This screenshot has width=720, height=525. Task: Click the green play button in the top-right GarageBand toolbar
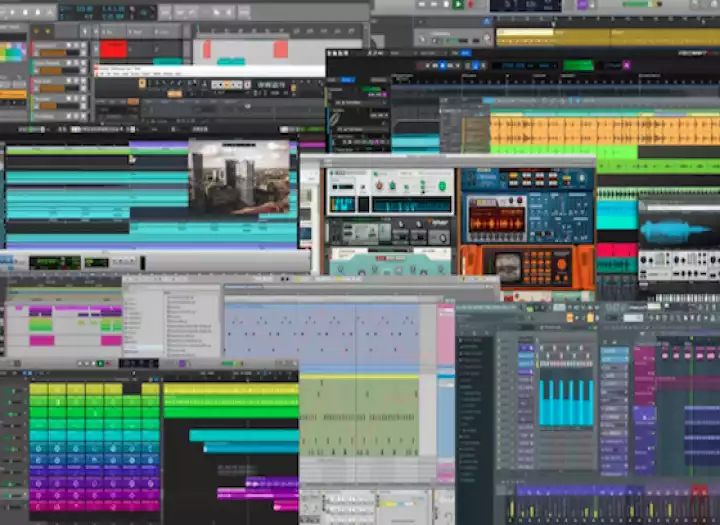click(457, 4)
